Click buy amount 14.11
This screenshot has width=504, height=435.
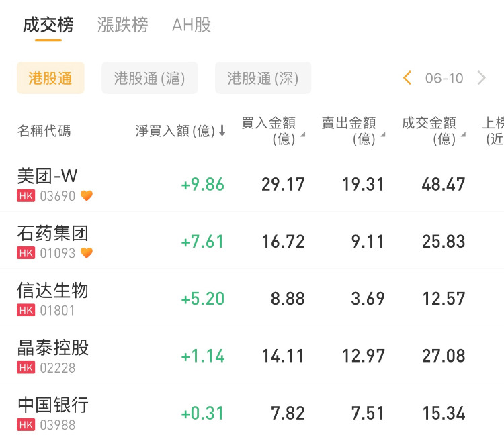tap(283, 356)
